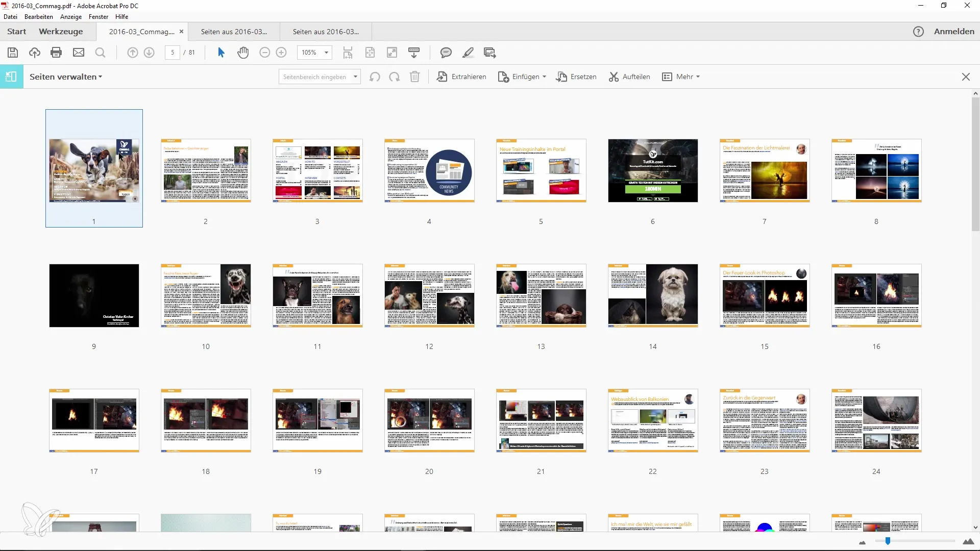Viewport: 980px width, 551px height.
Task: Close the Seiten verwalten panel
Action: [x=966, y=76]
